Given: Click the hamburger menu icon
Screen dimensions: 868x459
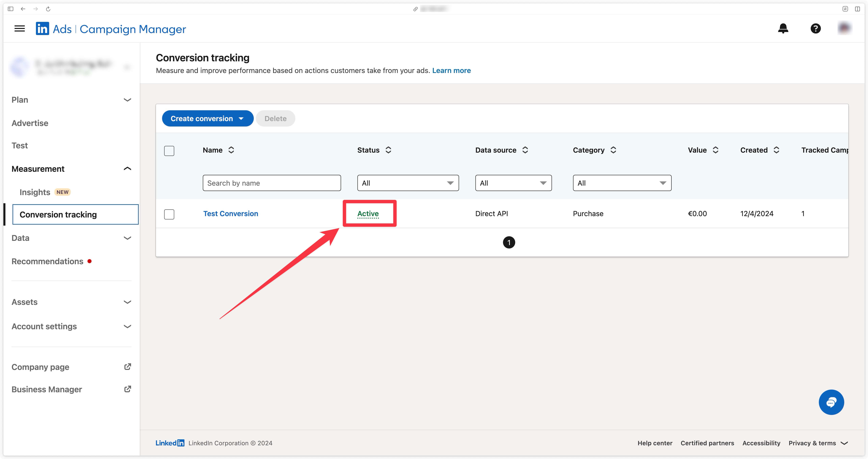Looking at the screenshot, I should point(19,28).
